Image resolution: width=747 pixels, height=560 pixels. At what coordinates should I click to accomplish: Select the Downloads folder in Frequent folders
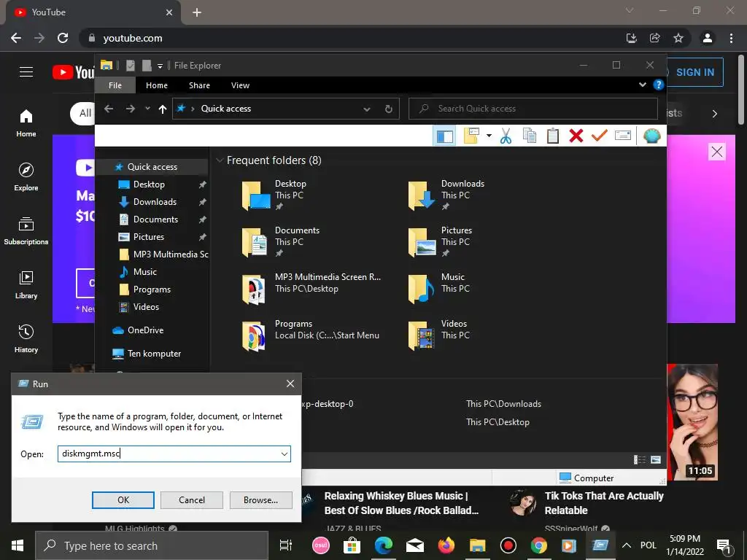click(446, 195)
